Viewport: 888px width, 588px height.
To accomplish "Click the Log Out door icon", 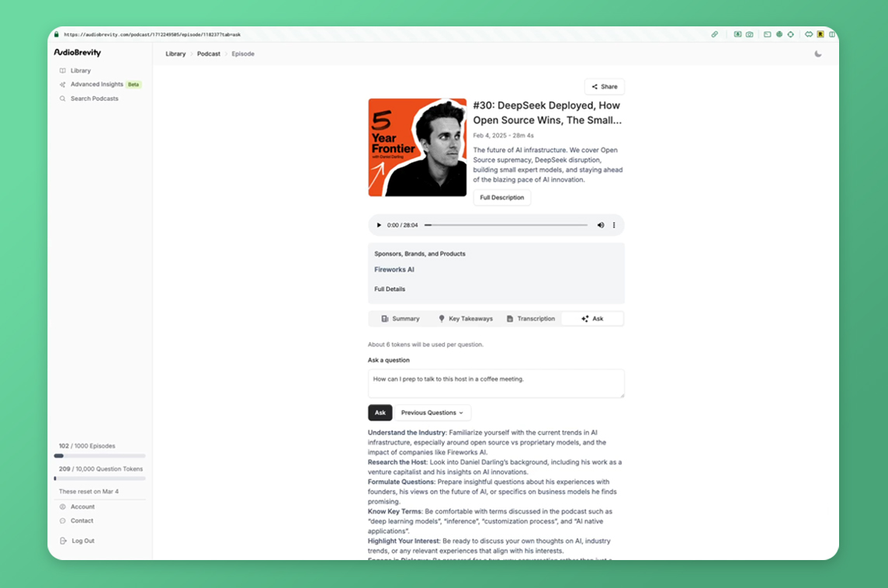I will point(63,541).
